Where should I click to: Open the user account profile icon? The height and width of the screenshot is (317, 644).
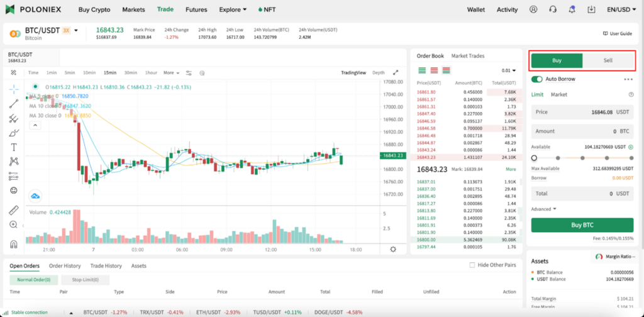(533, 9)
